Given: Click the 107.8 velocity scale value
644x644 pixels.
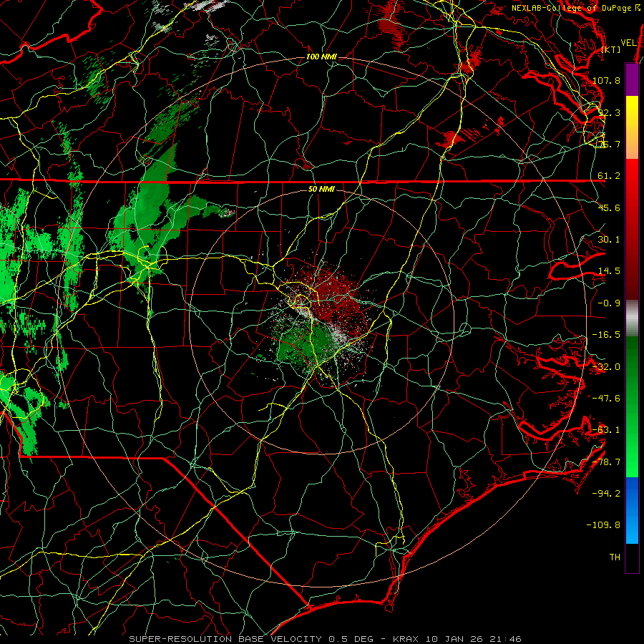Looking at the screenshot, I should 606,80.
